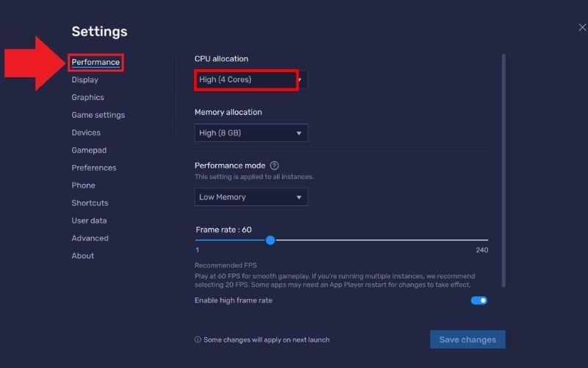The image size is (588, 368).
Task: Open the Performance mode Low Memory dropdown
Action: tap(251, 197)
